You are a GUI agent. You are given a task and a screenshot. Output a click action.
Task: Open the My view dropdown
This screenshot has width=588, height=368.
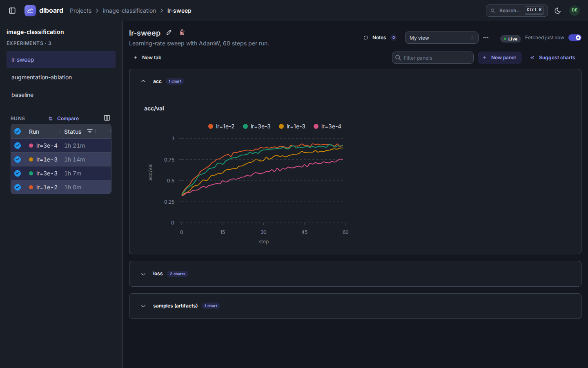[x=441, y=38]
